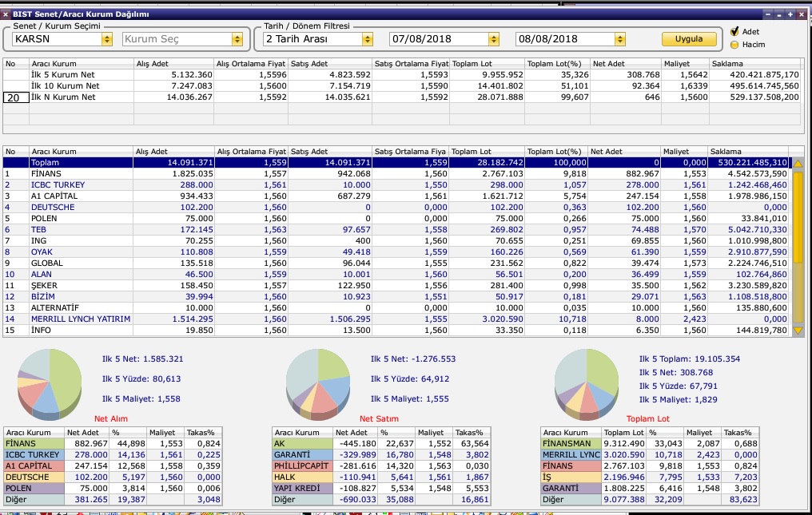The height and width of the screenshot is (515, 812).
Task: Click the scroll down arrow of broker table
Action: pyautogui.click(x=798, y=331)
